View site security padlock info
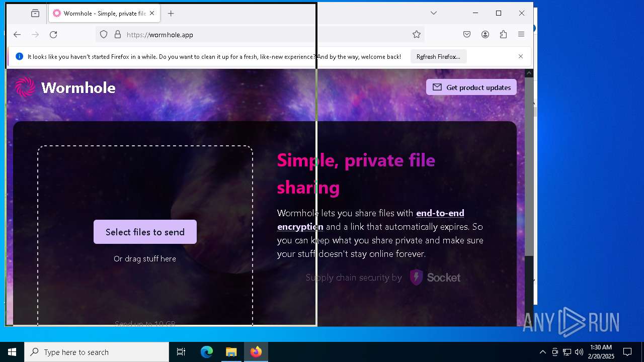644x362 pixels. [118, 35]
